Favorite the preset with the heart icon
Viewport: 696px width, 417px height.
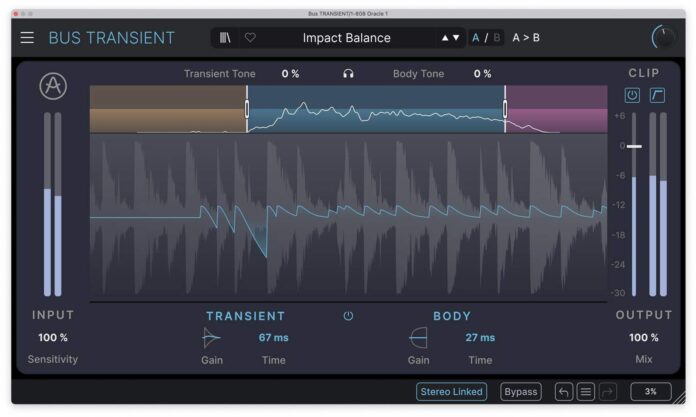coord(250,38)
